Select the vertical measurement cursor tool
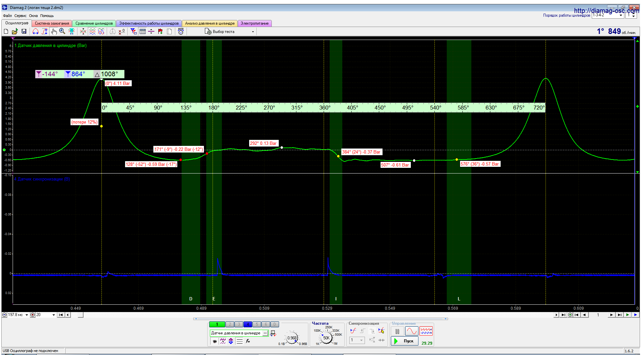Image resolution: width=644 pixels, height=355 pixels. pos(45,31)
